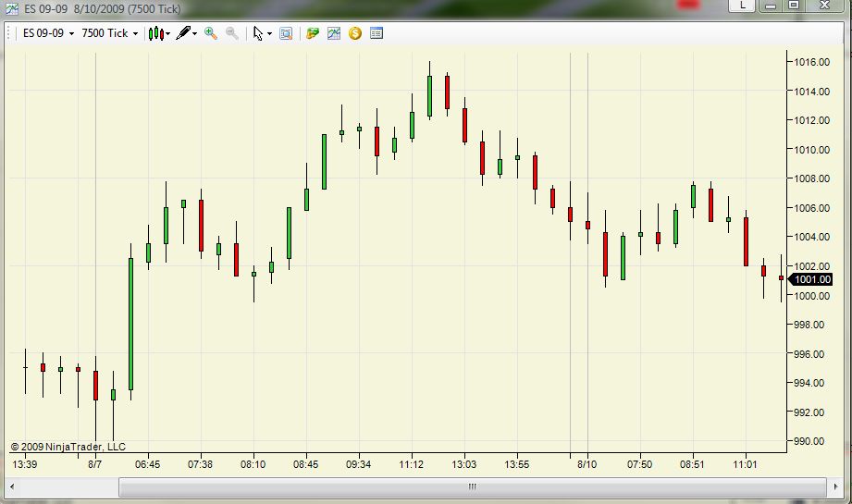Minimize the chart window
This screenshot has height=504, width=852.
point(770,6)
